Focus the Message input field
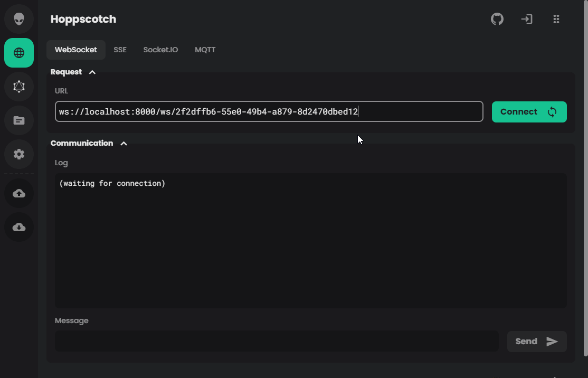588x378 pixels. tap(277, 341)
